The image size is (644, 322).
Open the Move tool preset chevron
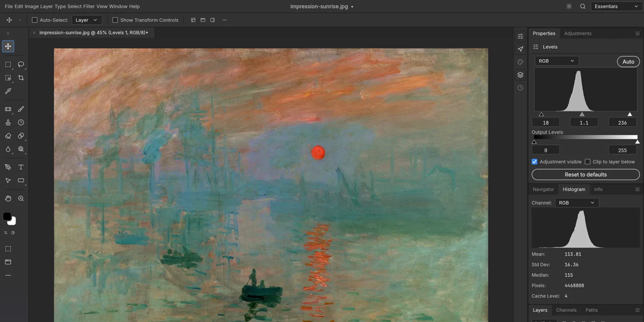tap(20, 20)
